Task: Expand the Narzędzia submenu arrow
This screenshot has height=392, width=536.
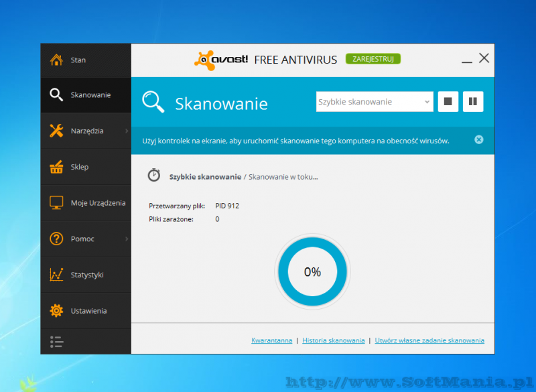Action: [127, 131]
